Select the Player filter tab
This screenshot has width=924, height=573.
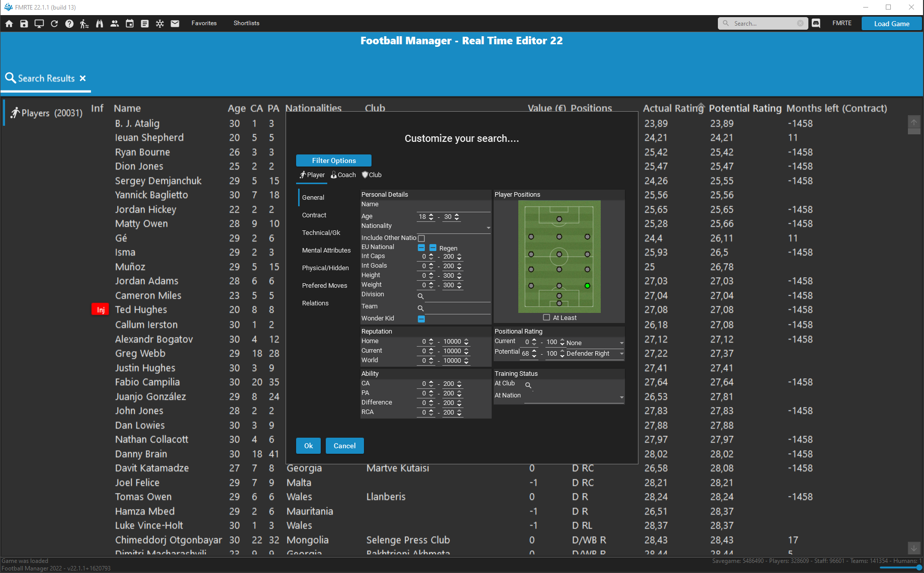[x=312, y=175]
